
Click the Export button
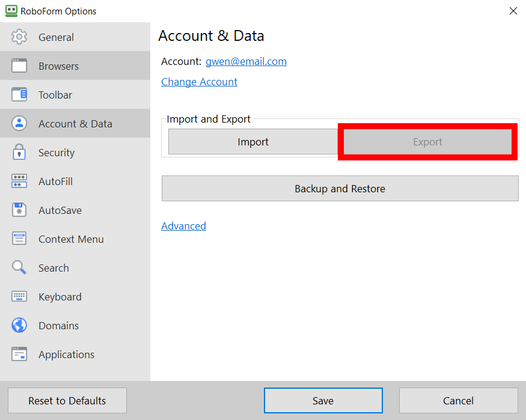(x=427, y=142)
